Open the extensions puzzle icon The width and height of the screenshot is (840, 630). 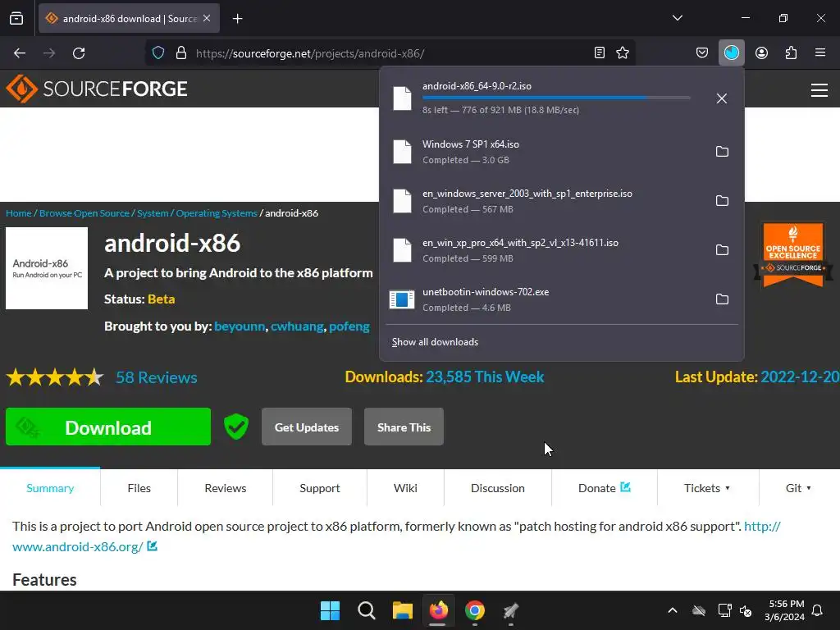tap(791, 52)
